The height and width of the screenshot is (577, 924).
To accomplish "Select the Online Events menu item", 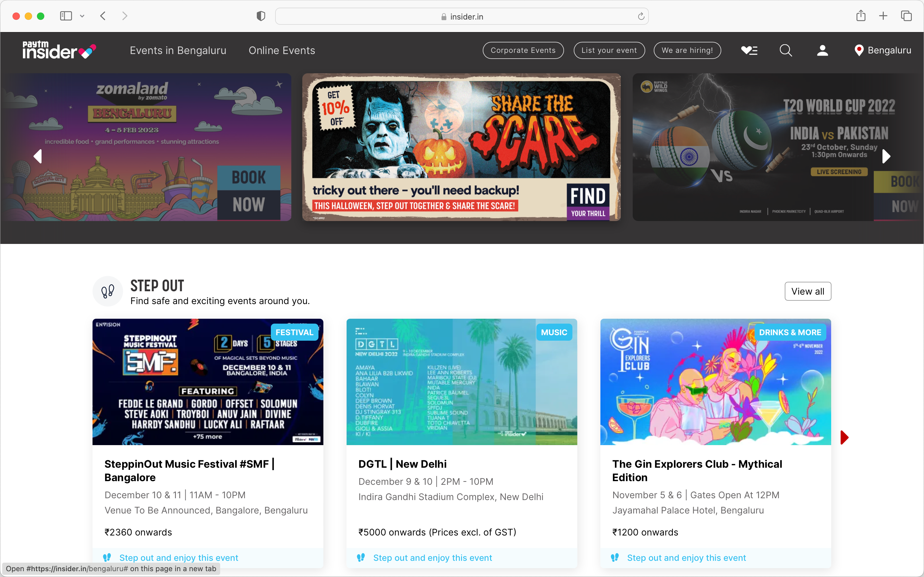I will pos(282,50).
